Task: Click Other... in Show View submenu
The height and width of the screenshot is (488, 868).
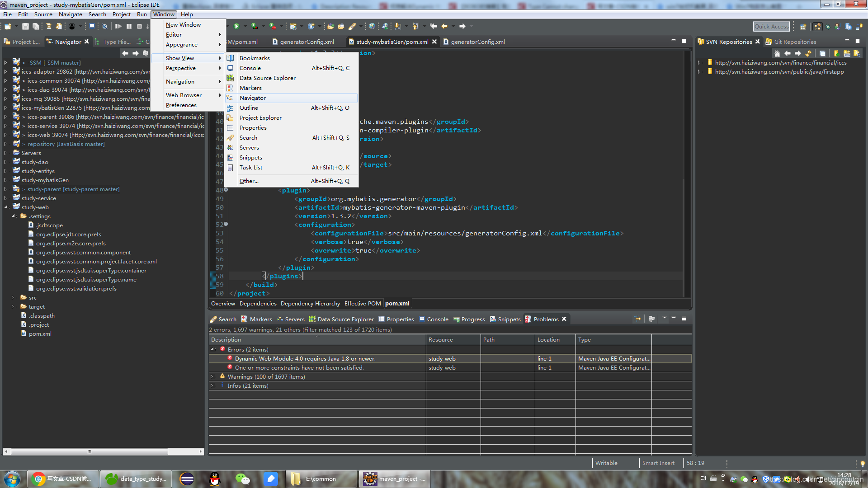Action: 292,181
